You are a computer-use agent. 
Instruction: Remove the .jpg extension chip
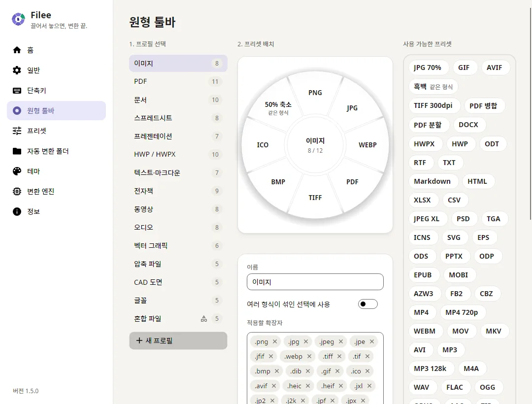306,341
